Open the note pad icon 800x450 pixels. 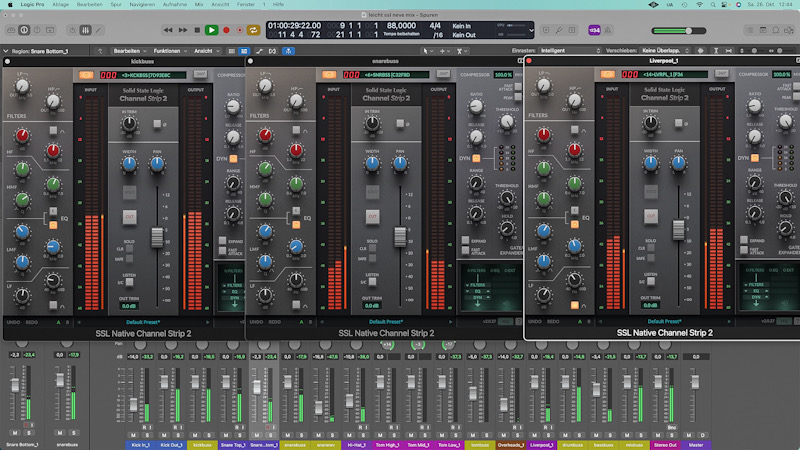763,31
